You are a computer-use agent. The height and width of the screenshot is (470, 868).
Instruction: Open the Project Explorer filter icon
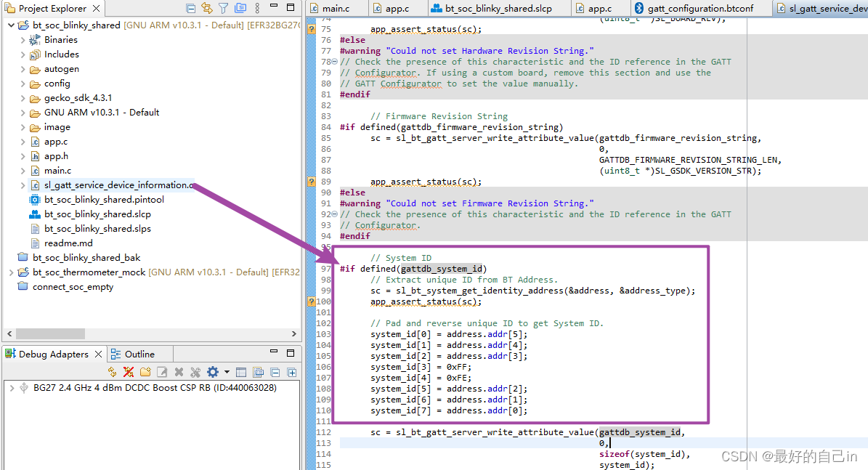224,9
